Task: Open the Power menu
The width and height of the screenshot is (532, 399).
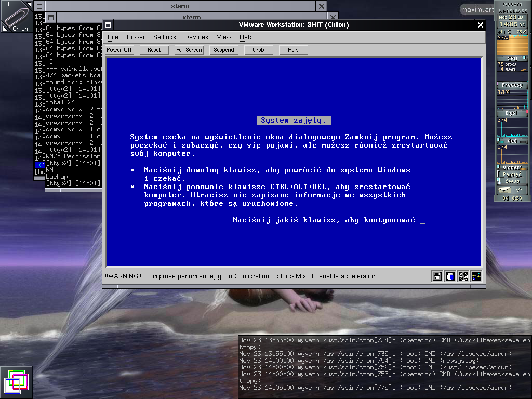Action: pyautogui.click(x=136, y=37)
